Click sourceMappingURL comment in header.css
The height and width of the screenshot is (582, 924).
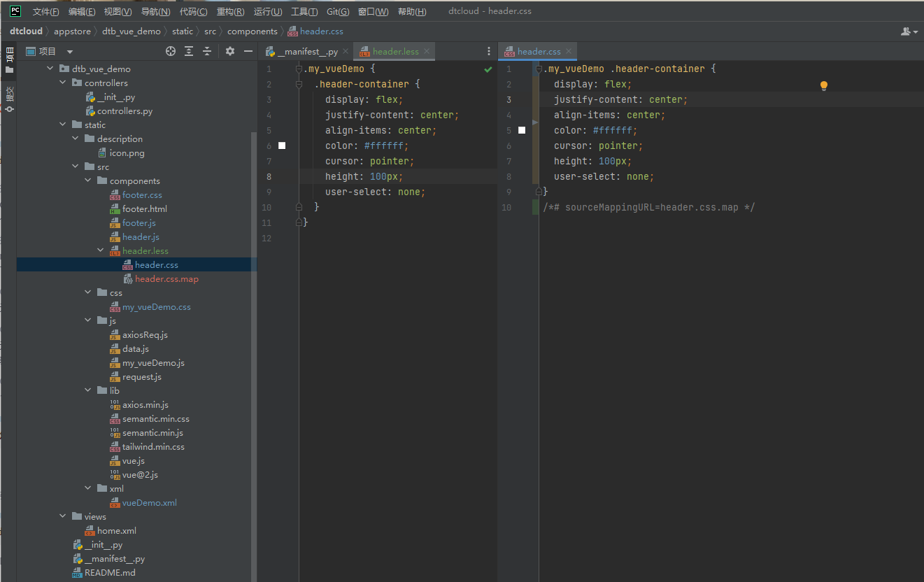click(x=648, y=207)
